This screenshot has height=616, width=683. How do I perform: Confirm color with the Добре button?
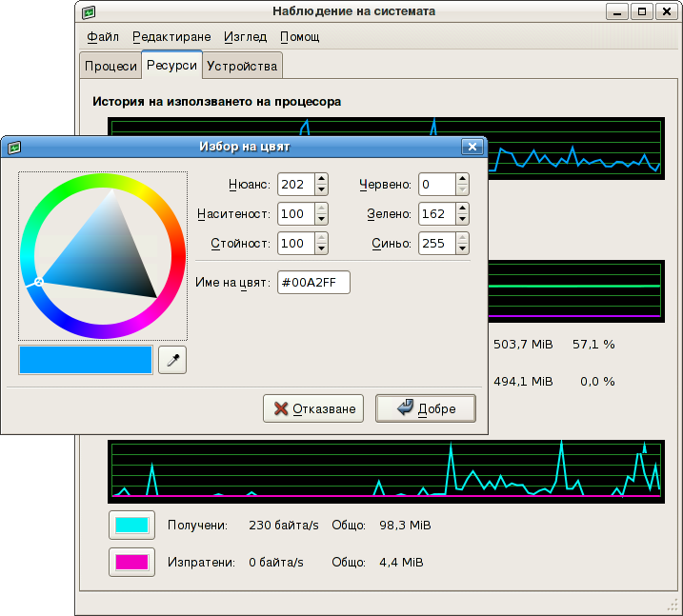coord(426,408)
